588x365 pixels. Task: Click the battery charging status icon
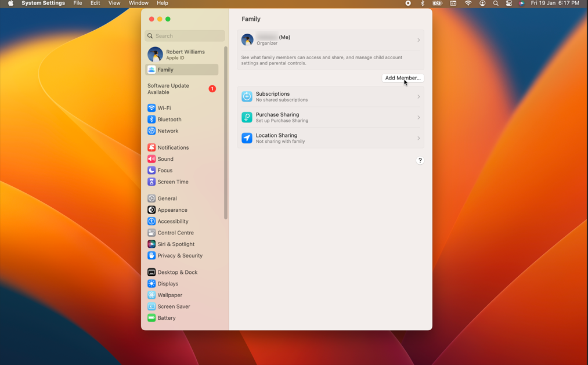tap(437, 3)
